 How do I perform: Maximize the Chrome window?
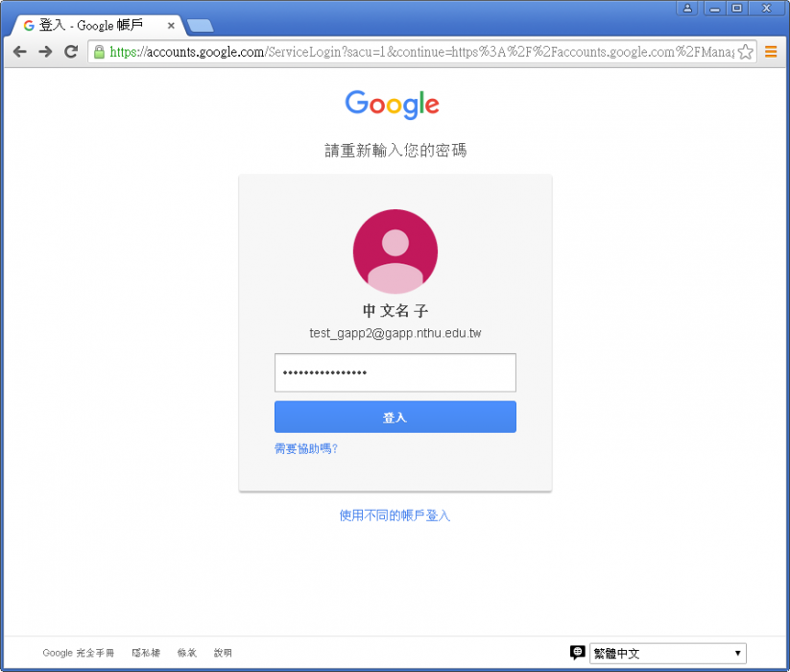736,8
